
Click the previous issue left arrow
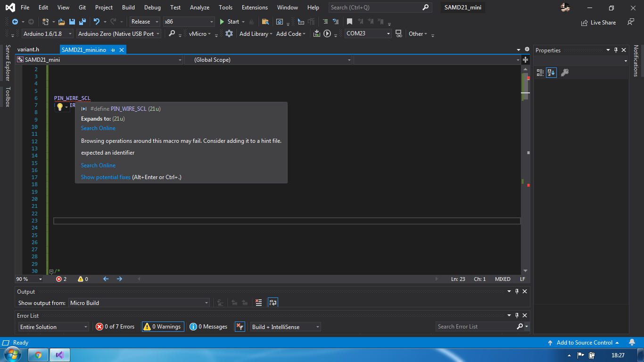pyautogui.click(x=106, y=279)
